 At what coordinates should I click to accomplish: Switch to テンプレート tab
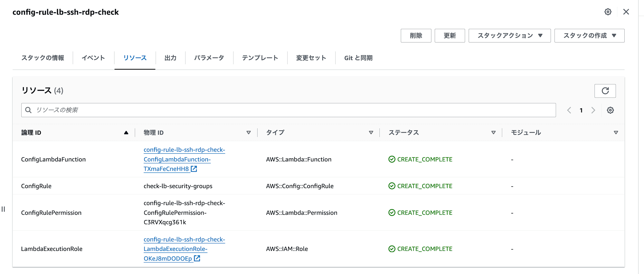260,58
